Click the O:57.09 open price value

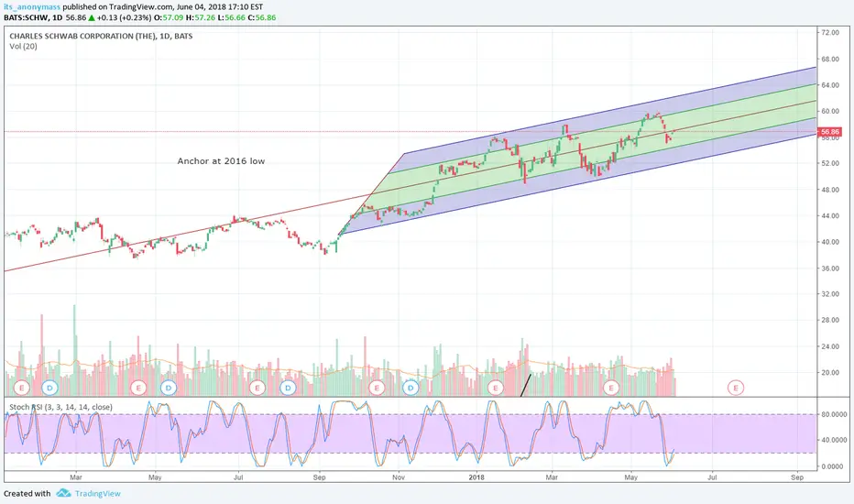point(170,17)
